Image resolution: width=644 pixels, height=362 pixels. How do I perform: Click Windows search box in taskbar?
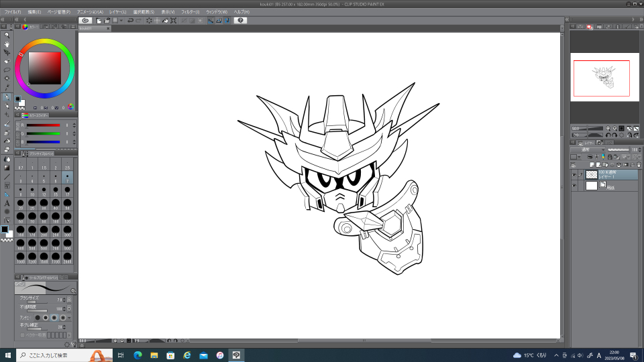click(64, 355)
